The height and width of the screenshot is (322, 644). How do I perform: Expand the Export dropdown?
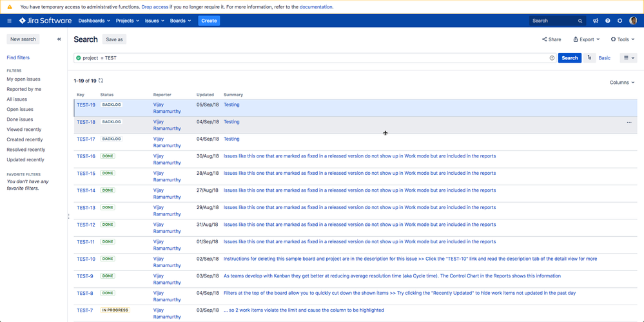[586, 39]
